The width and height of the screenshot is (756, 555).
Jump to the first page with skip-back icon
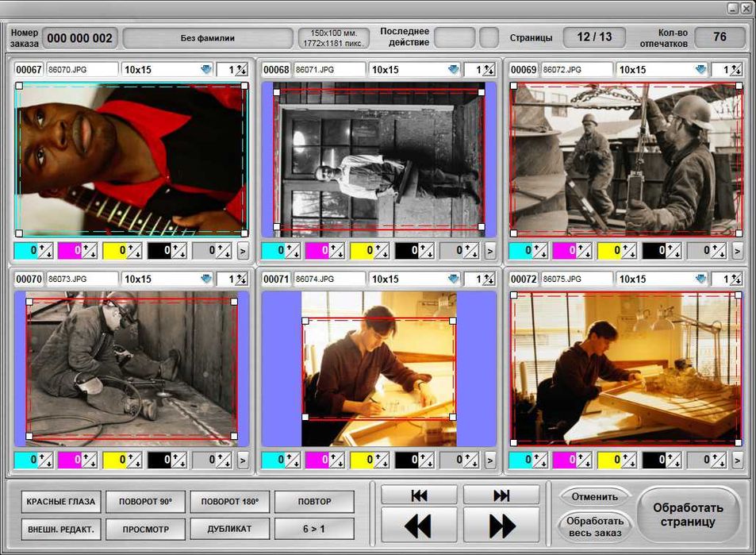(x=419, y=495)
